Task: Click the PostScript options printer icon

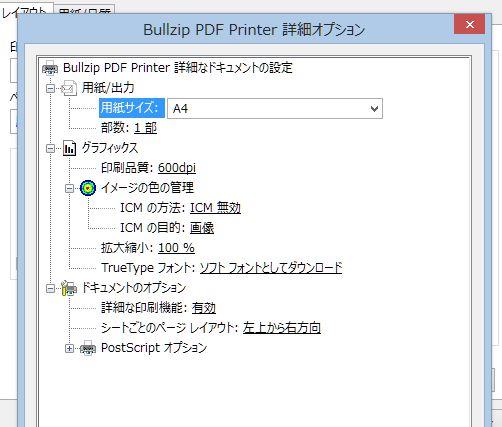Action: click(x=88, y=348)
